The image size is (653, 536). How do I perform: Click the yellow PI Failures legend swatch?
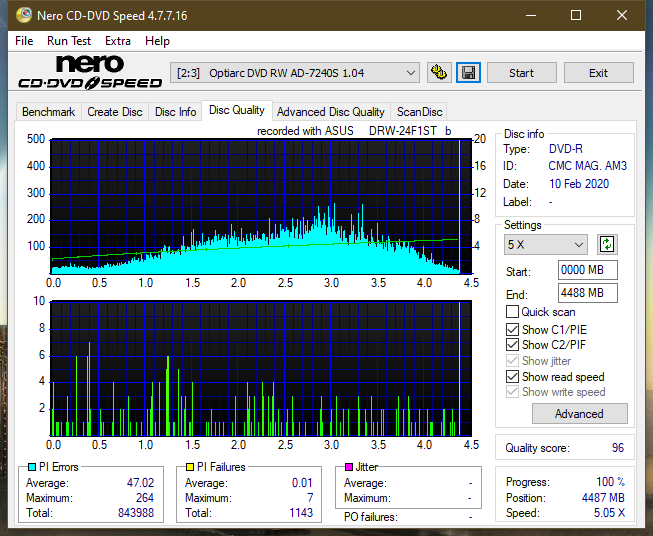(x=190, y=467)
